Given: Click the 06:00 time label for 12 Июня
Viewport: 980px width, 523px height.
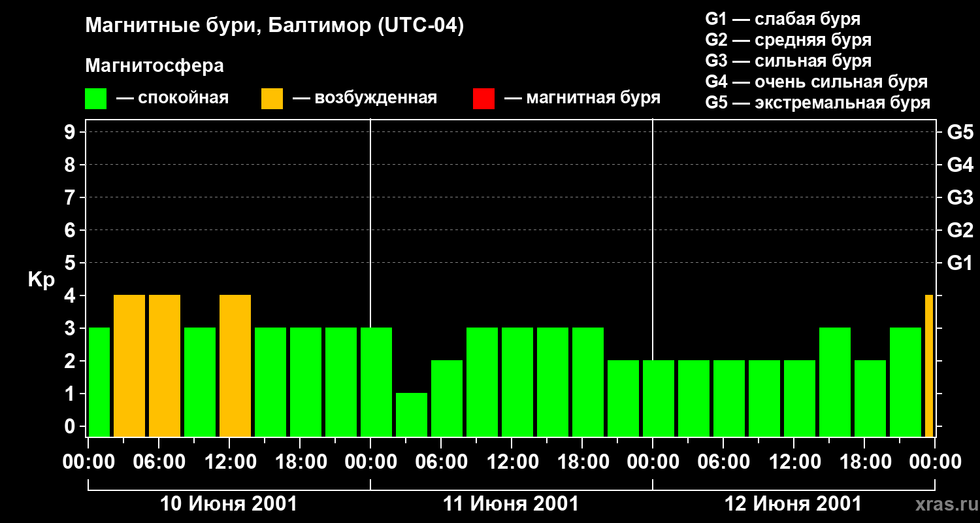Looking at the screenshot, I should point(724,462).
